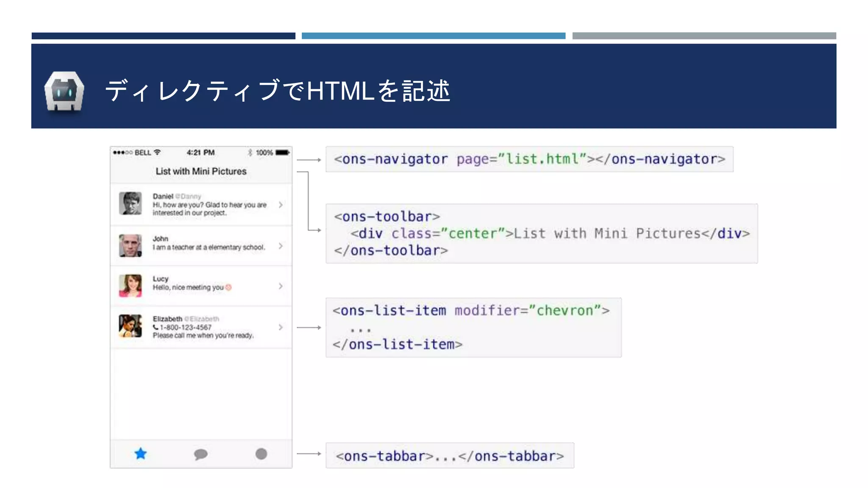The image size is (868, 488).
Task: Click the slide title 'ディレクティブでHTMLを記述'
Action: [278, 91]
